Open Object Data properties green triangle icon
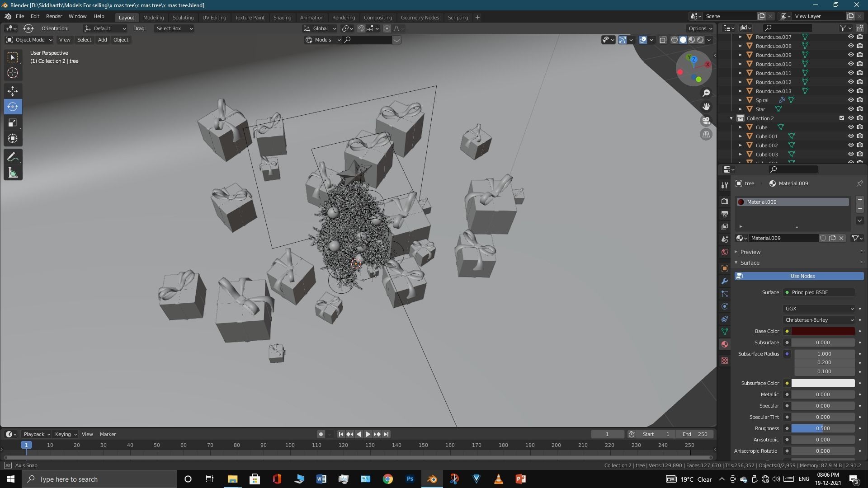The height and width of the screenshot is (488, 868). [725, 332]
